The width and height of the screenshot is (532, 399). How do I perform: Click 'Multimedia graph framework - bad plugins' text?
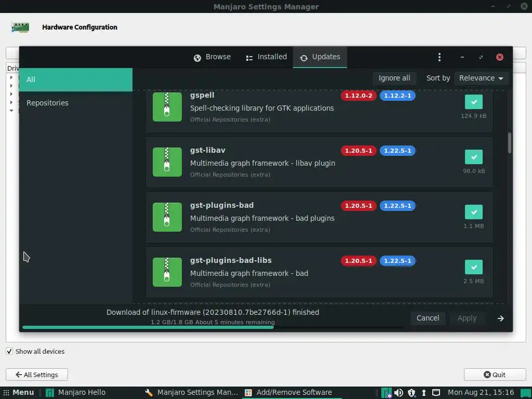[262, 218]
